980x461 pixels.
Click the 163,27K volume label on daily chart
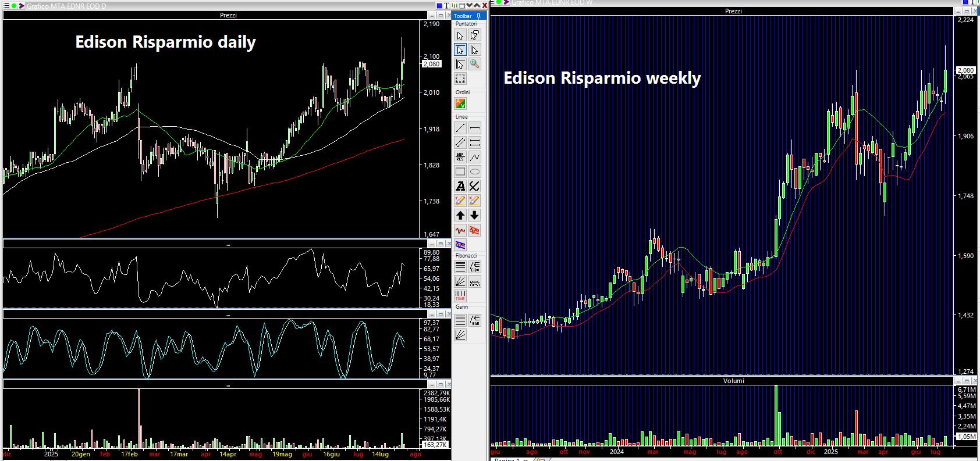pos(435,445)
